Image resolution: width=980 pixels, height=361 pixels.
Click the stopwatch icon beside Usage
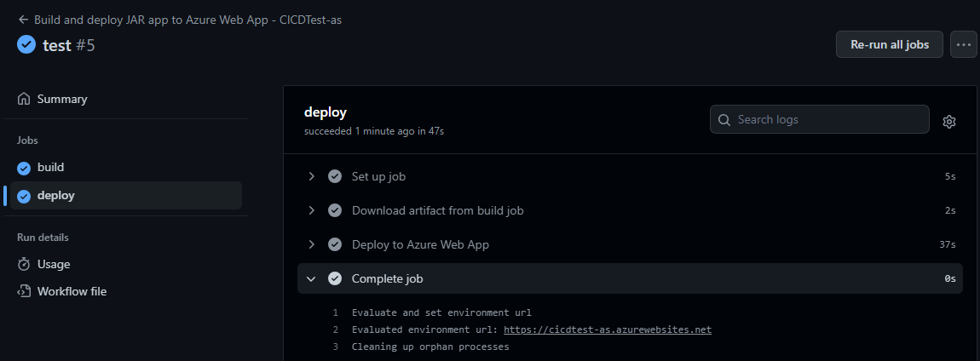[25, 264]
